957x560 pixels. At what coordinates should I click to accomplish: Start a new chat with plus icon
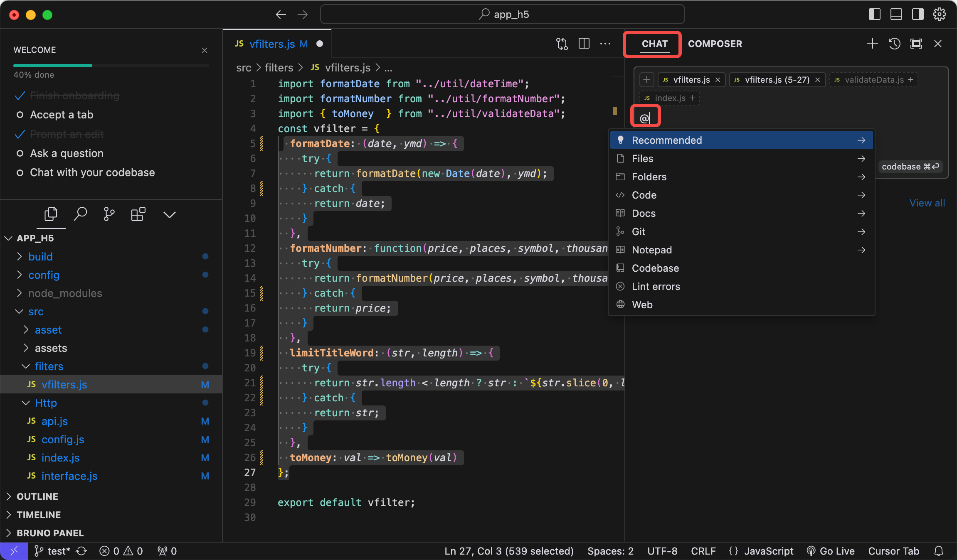point(873,44)
